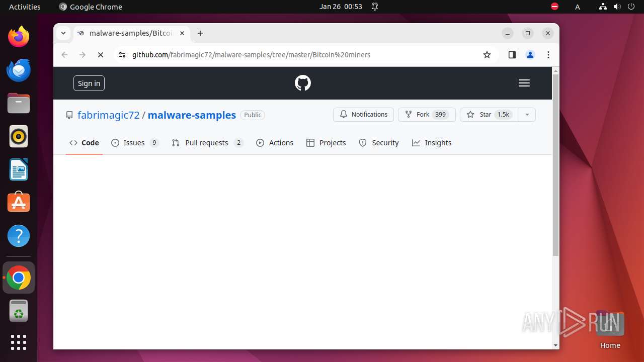Click the scrollbar down arrow
The width and height of the screenshot is (644, 362).
coord(555,345)
